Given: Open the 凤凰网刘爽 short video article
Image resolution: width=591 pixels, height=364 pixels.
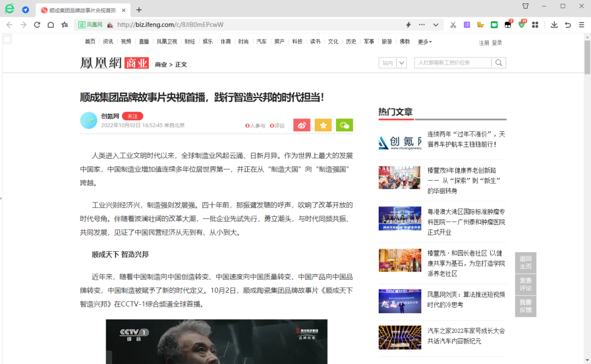Looking at the screenshot, I should point(466,299).
